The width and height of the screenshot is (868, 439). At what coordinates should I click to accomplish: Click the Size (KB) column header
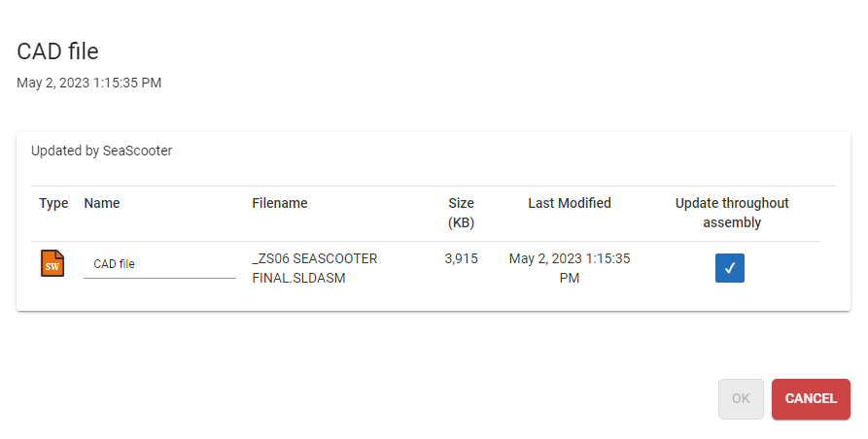[461, 213]
